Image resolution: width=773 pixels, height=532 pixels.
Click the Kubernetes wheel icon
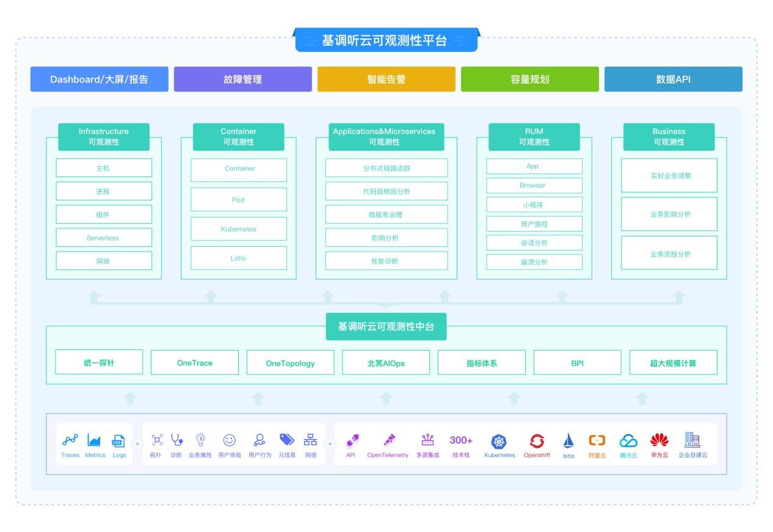click(499, 441)
